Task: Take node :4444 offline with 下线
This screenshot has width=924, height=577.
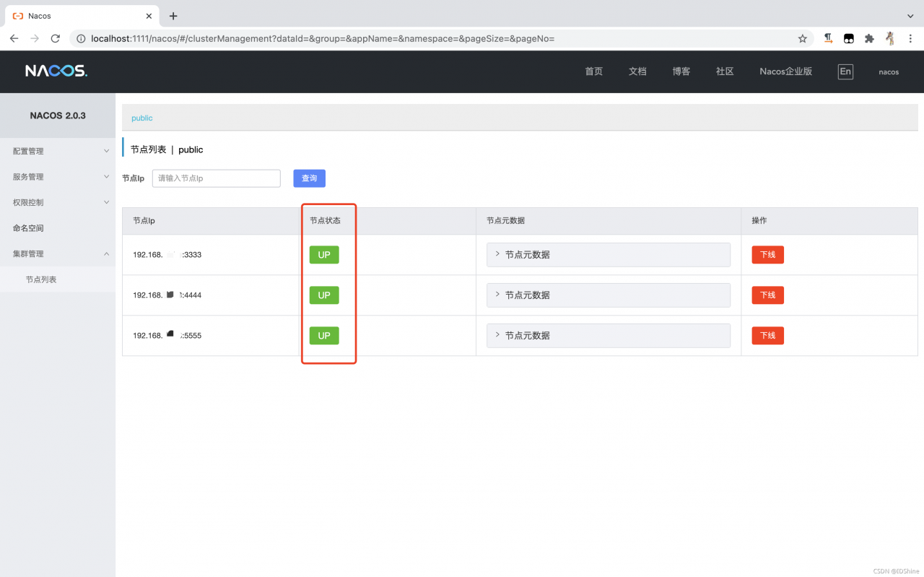Action: click(x=767, y=295)
